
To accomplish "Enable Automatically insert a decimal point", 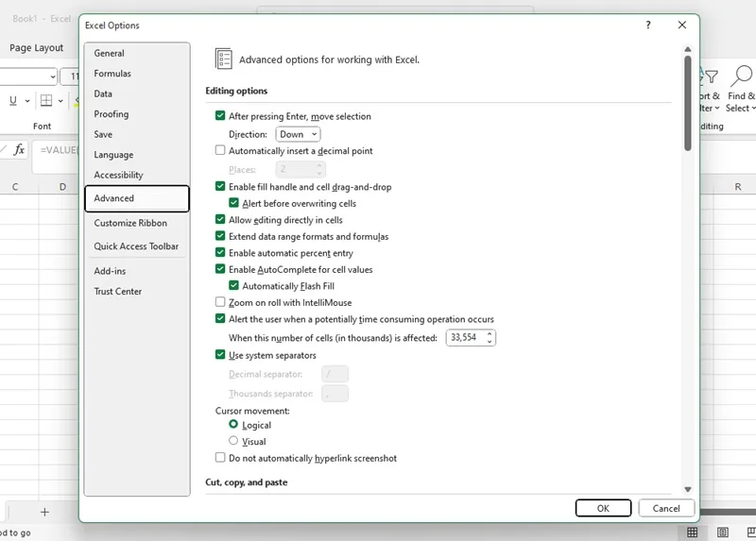I will click(x=220, y=150).
